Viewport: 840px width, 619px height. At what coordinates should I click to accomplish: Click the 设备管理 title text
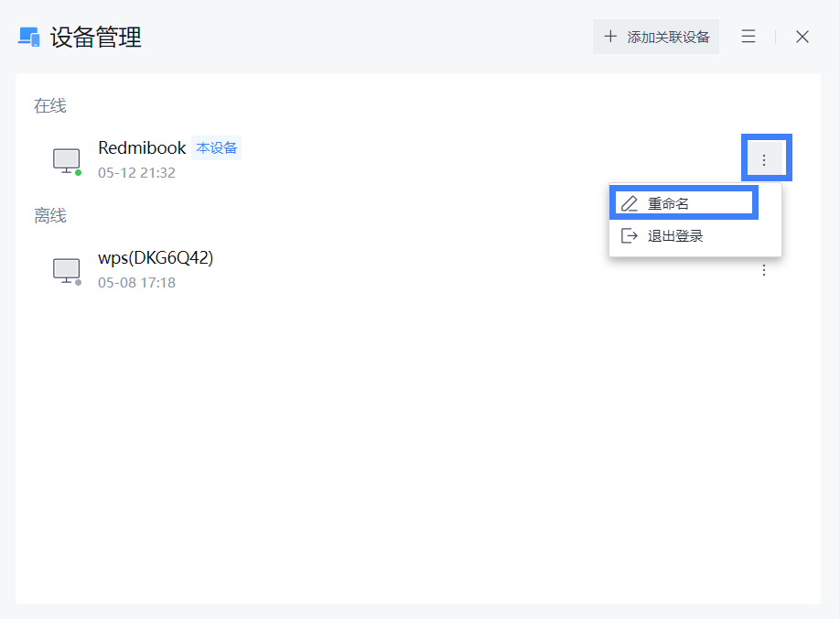[96, 37]
